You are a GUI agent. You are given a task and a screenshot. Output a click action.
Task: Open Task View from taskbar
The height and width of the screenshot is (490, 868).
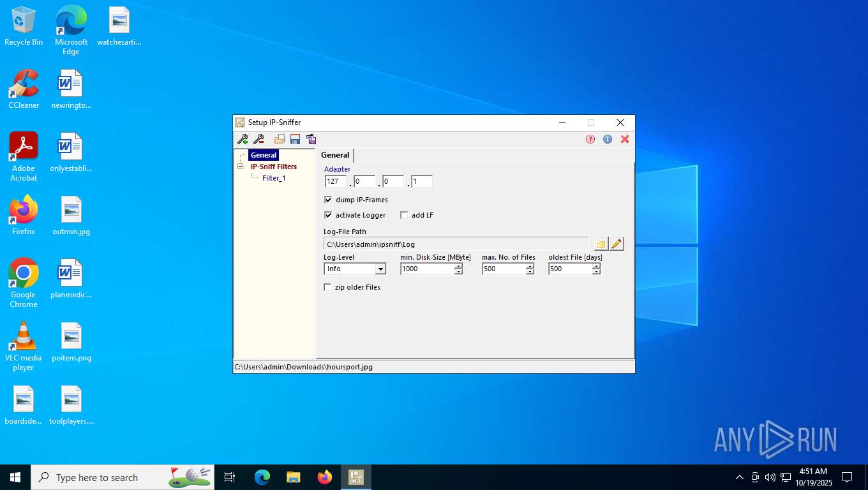click(230, 477)
